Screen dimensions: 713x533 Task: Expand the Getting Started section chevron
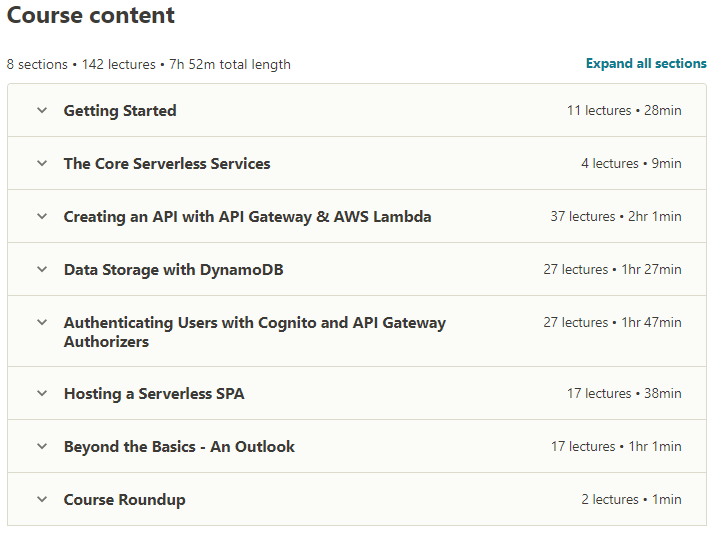pyautogui.click(x=42, y=110)
